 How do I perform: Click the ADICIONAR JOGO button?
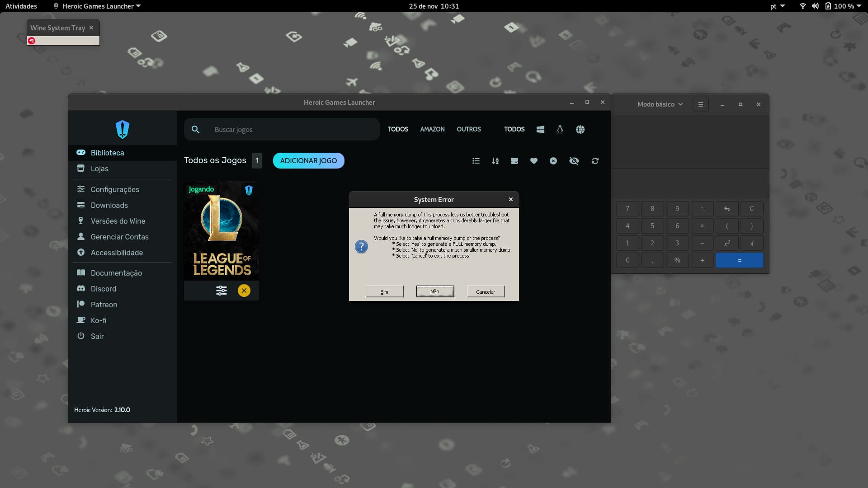click(308, 161)
